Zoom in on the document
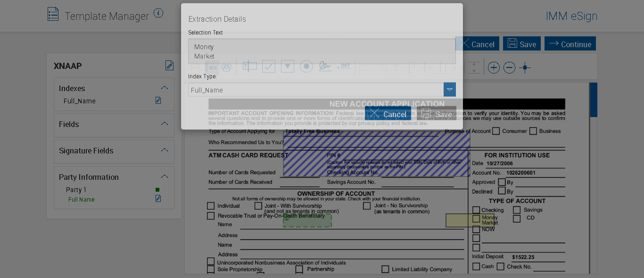 [494, 67]
